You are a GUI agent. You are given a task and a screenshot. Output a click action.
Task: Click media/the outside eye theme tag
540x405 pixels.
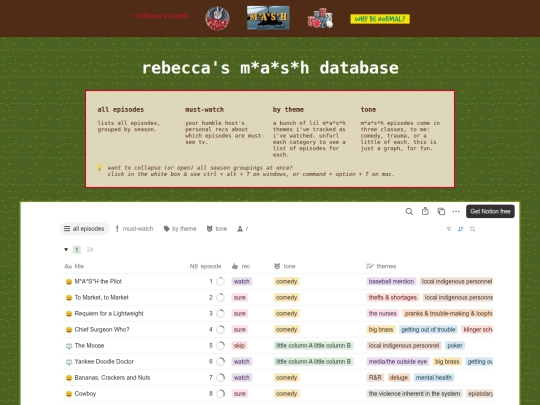pos(398,362)
